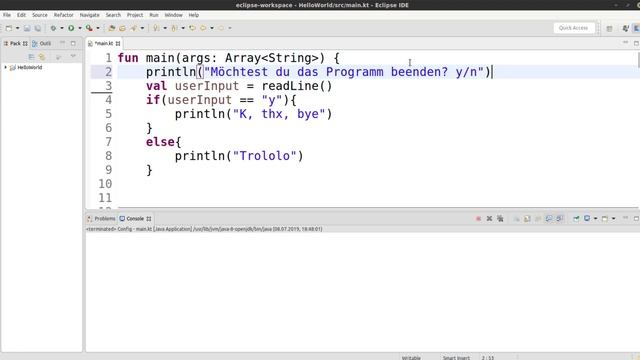Click the Forward navigation arrow icon

pos(221,28)
